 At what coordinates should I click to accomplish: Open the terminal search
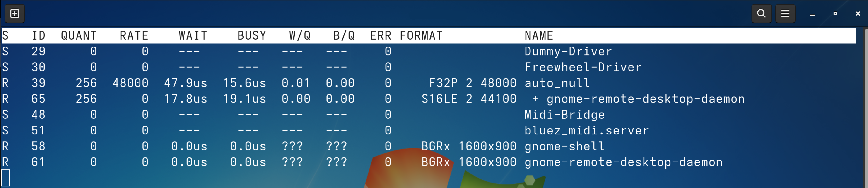click(x=761, y=14)
